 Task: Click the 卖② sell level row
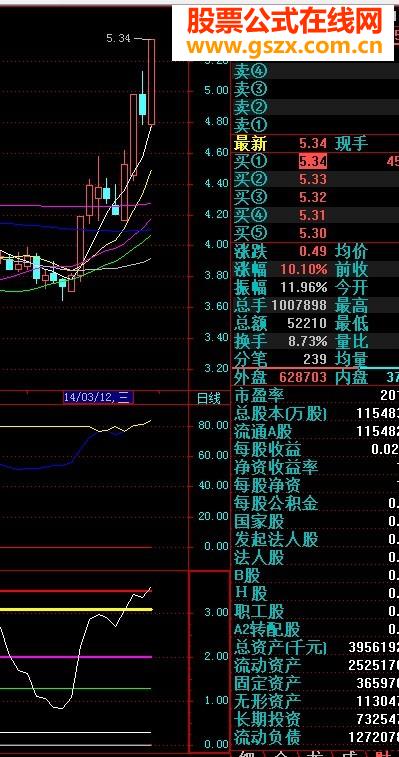[x=315, y=107]
